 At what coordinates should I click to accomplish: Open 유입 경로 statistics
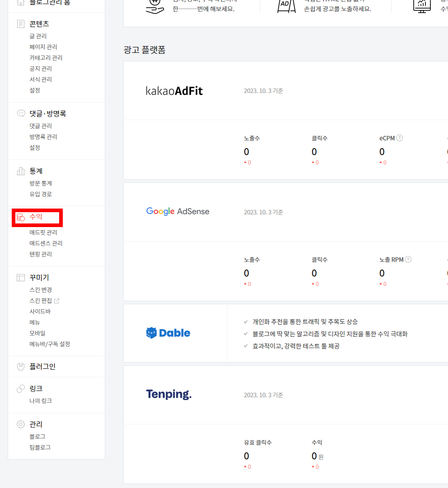(41, 194)
